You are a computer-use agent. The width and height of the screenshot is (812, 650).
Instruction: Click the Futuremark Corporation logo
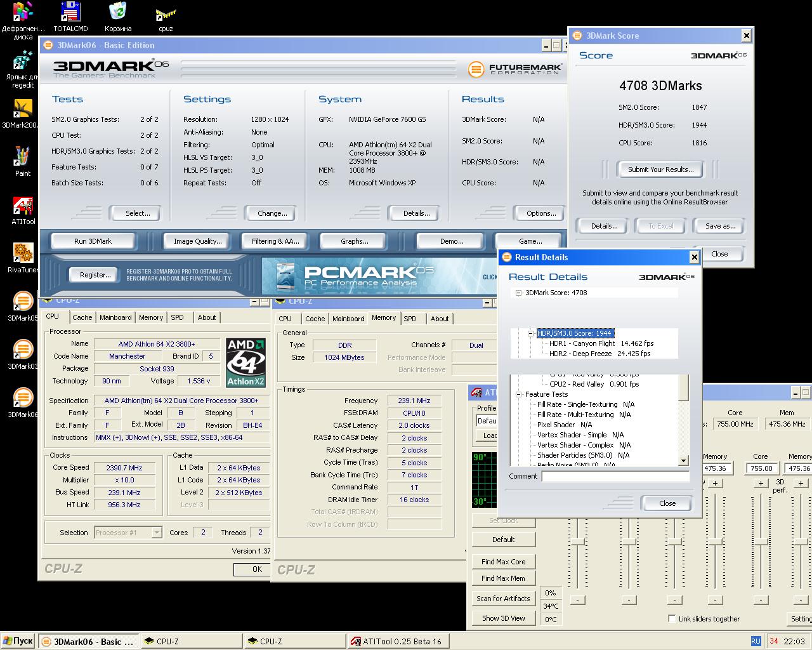point(514,69)
